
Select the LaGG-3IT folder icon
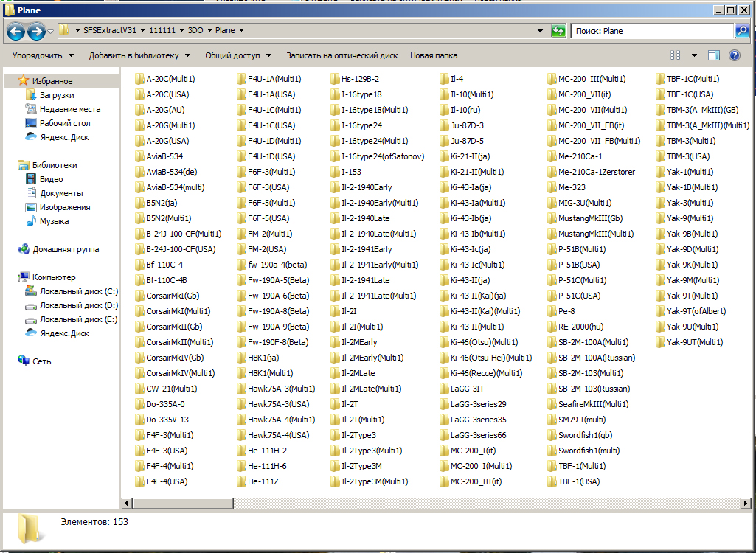pyautogui.click(x=443, y=389)
